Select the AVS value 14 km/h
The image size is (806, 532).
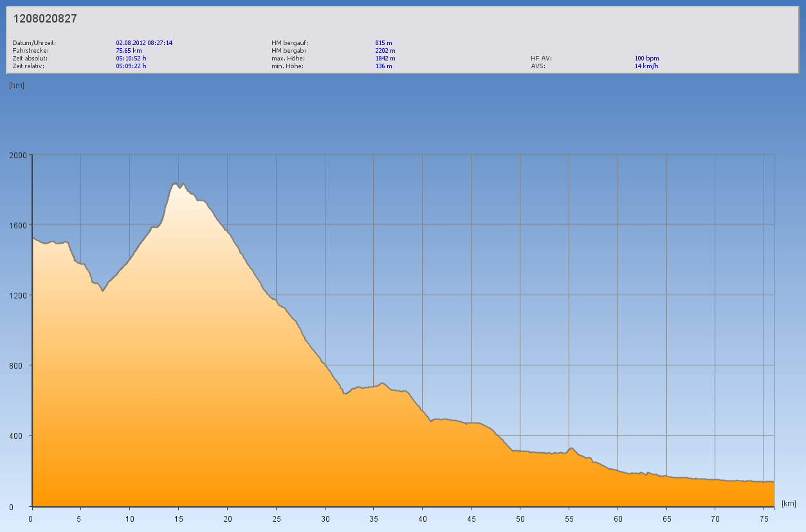click(646, 66)
